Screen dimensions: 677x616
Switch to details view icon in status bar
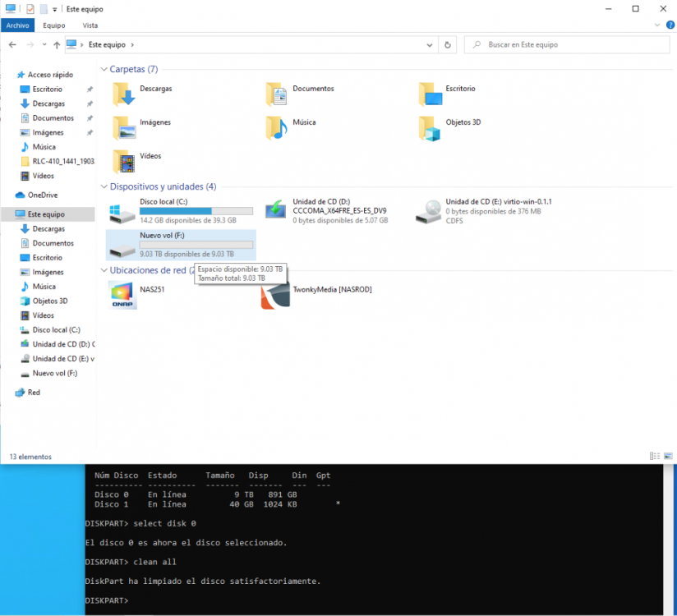tap(655, 457)
